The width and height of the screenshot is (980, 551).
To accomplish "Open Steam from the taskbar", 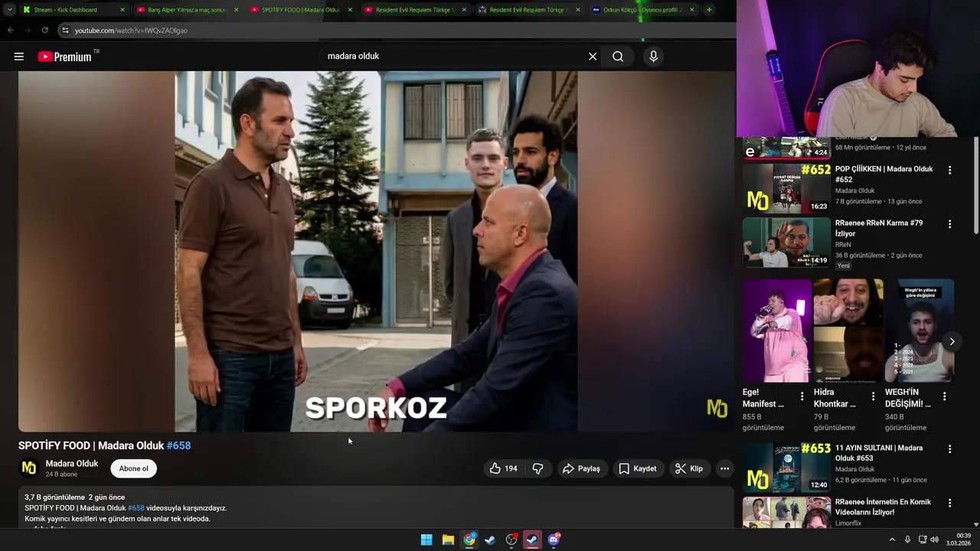I will coord(490,540).
